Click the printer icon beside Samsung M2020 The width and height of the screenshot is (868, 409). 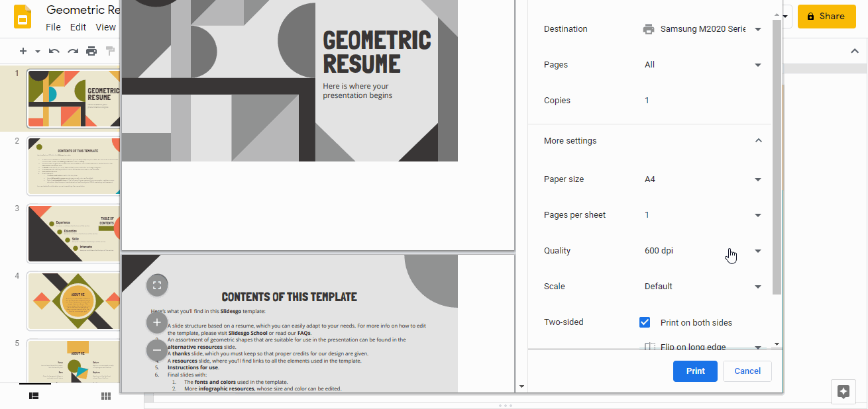pyautogui.click(x=649, y=29)
